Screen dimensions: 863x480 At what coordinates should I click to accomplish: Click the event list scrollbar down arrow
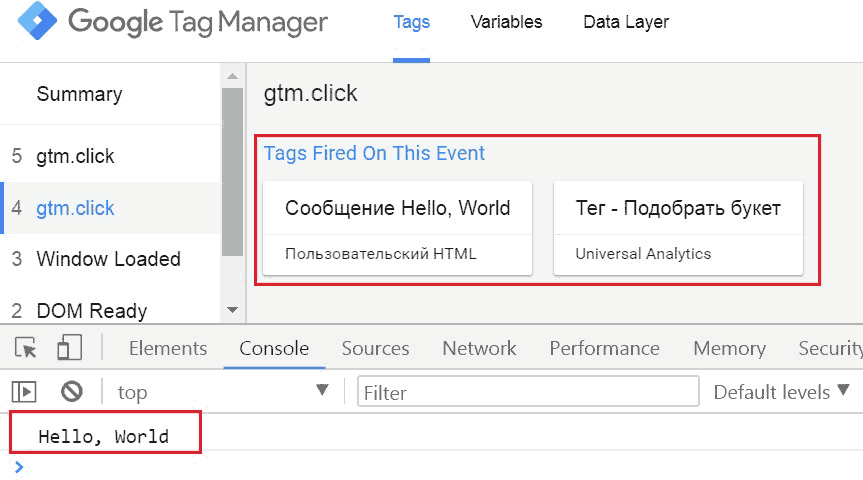232,310
